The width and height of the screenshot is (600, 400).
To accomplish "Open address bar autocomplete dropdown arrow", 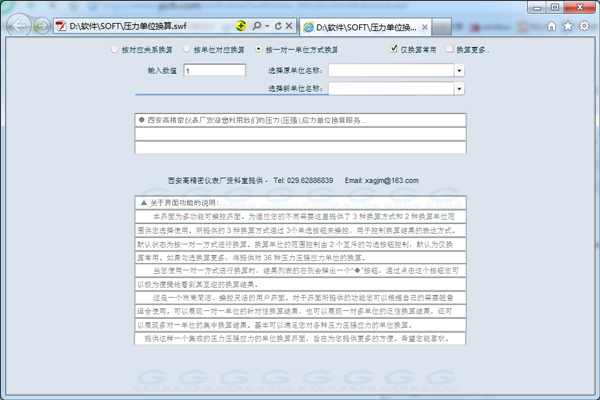I will coord(266,24).
